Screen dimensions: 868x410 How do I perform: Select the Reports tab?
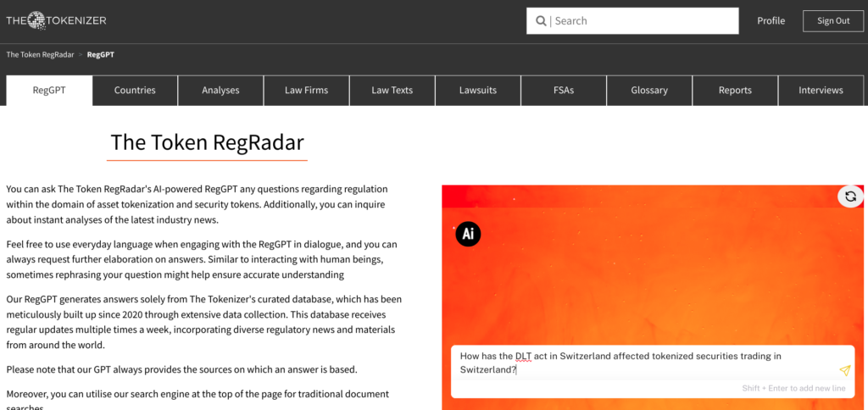pos(735,91)
